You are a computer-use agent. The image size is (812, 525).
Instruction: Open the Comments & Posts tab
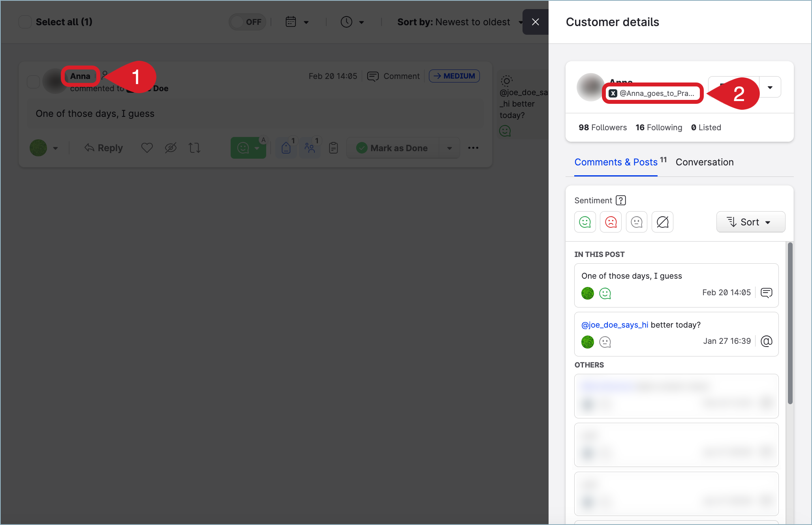click(616, 162)
